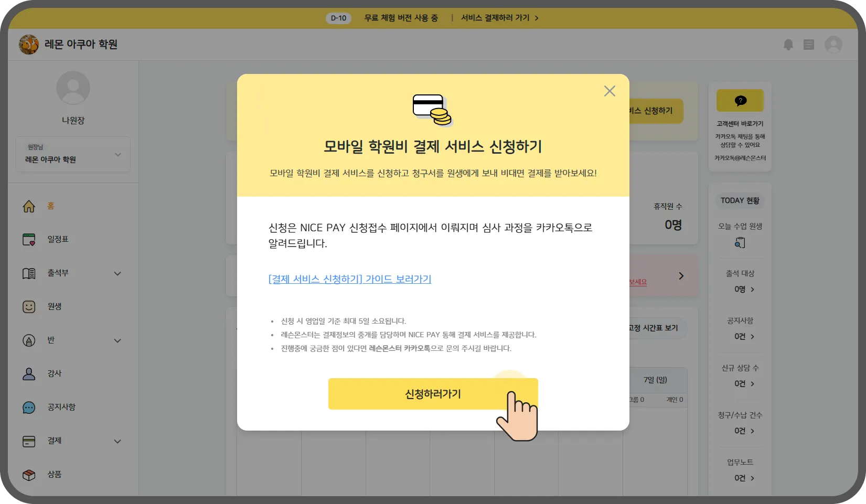Viewport: 866px width, 504px height.
Task: Open 업무노트 0건 details
Action: (x=744, y=478)
